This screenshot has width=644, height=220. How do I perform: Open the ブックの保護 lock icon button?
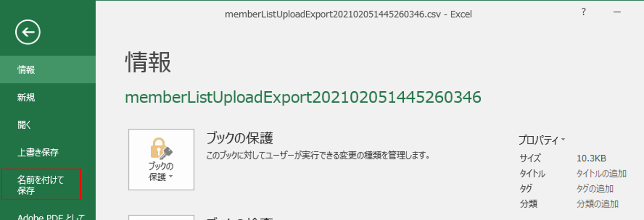click(x=161, y=159)
